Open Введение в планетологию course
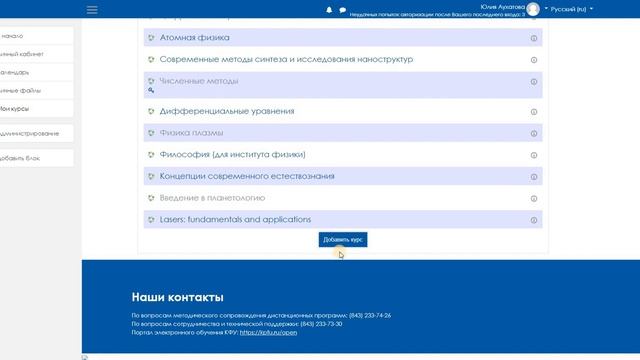 coord(212,198)
